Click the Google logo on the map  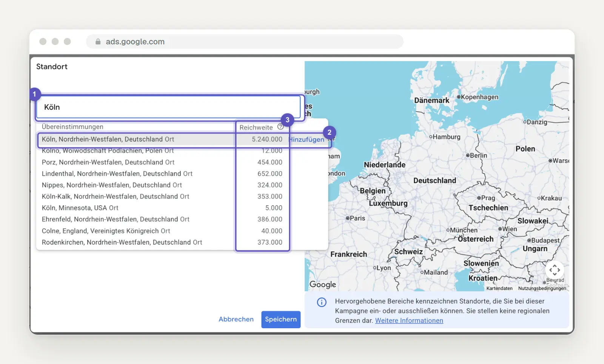click(323, 285)
